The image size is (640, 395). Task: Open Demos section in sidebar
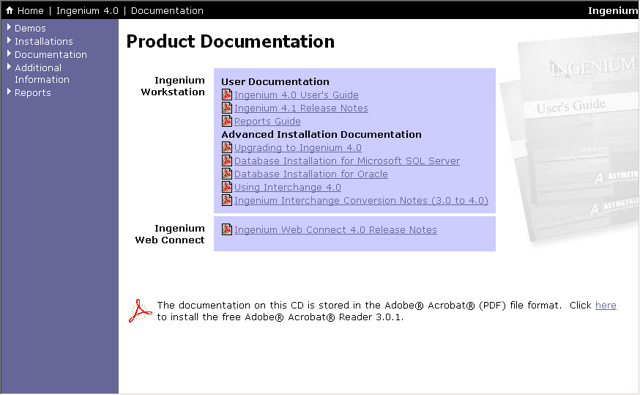30,28
